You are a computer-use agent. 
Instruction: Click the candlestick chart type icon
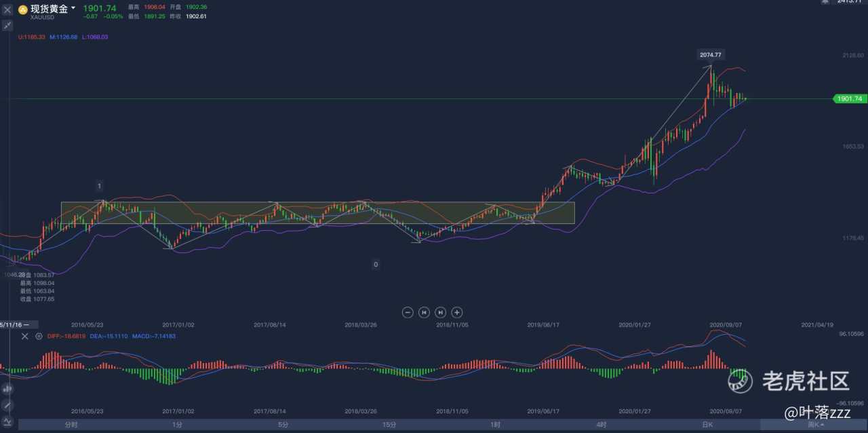coord(7,389)
